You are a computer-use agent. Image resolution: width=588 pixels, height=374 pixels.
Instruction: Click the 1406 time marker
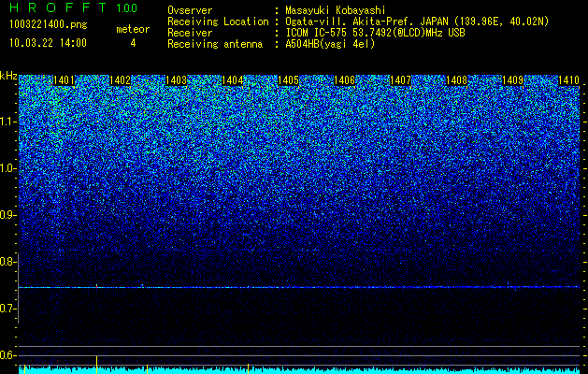[344, 80]
